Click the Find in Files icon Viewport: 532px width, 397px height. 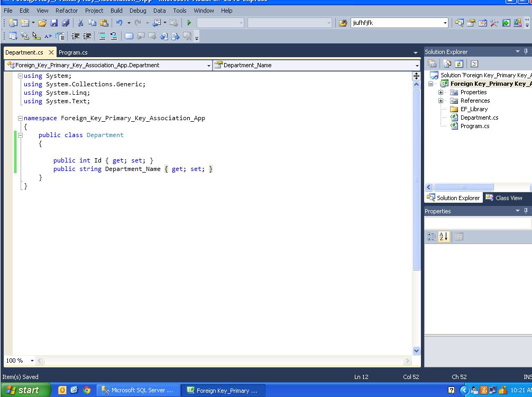click(x=343, y=23)
